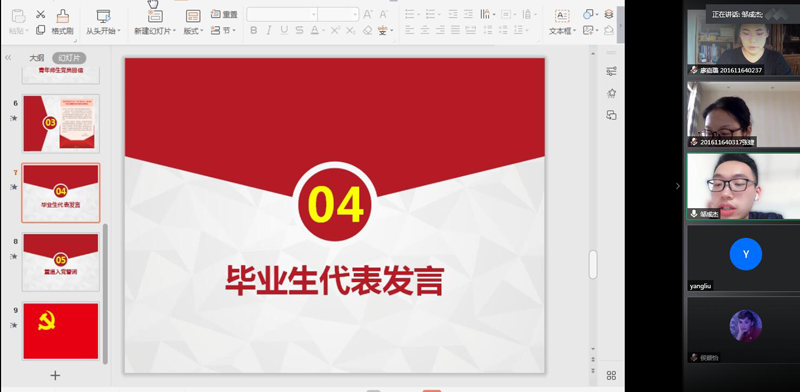The image size is (800, 392).
Task: Increase font size with A+ icon
Action: pos(368,14)
